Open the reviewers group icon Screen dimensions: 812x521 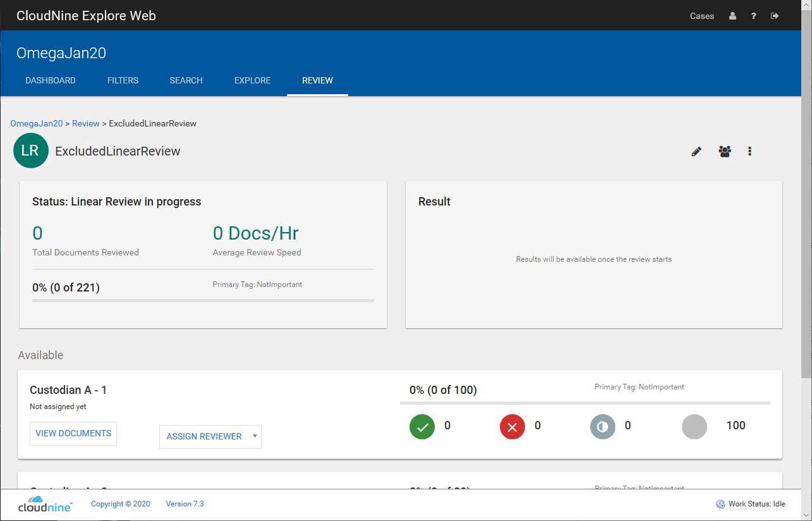click(725, 151)
